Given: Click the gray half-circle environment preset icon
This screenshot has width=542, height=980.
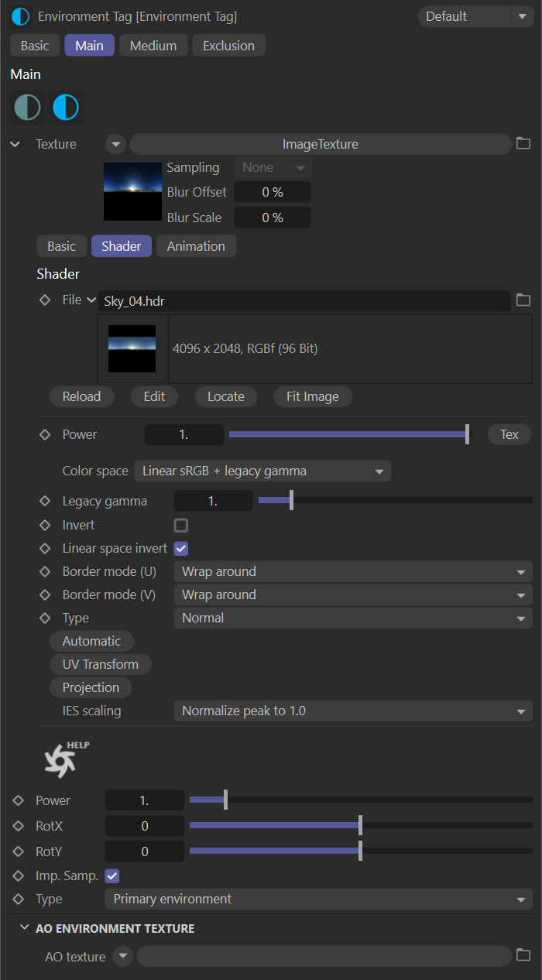Looking at the screenshot, I should [27, 108].
